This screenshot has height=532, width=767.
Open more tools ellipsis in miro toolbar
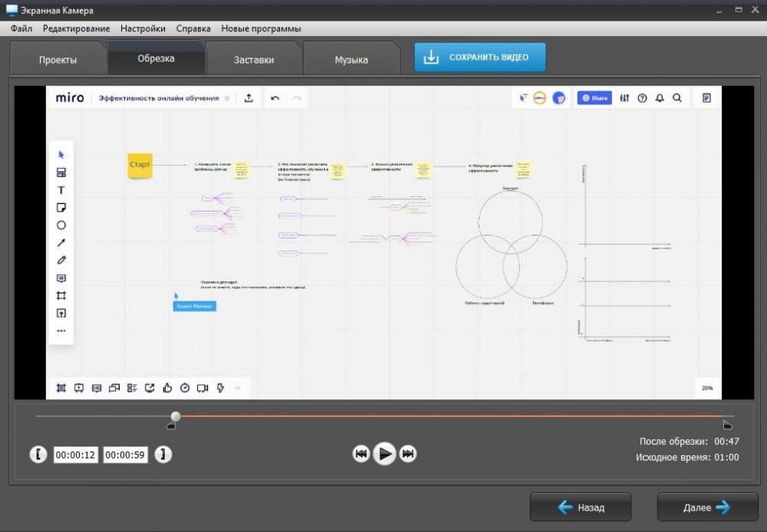click(61, 331)
